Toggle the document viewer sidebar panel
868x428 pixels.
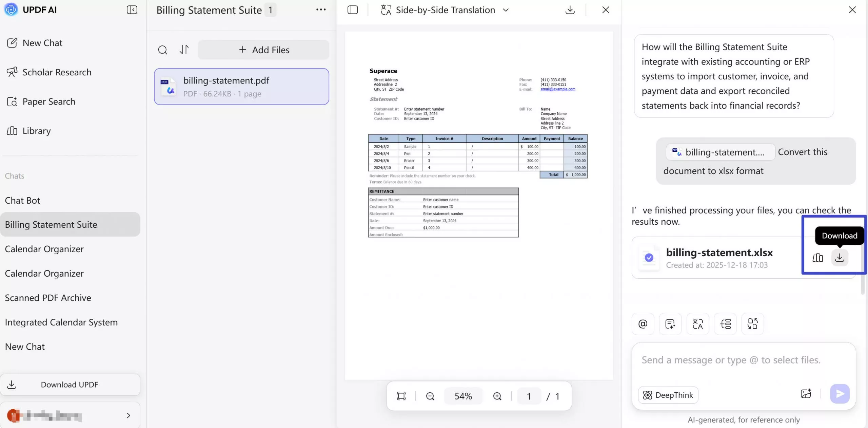pyautogui.click(x=353, y=10)
